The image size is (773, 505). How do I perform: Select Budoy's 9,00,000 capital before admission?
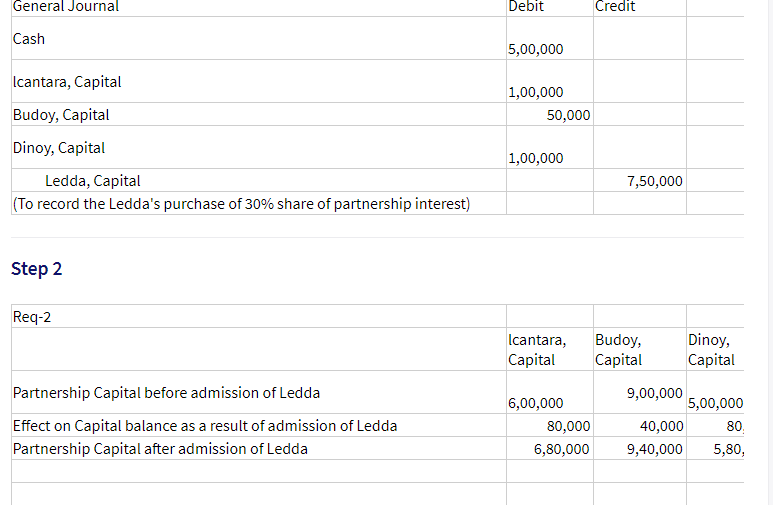(x=655, y=392)
